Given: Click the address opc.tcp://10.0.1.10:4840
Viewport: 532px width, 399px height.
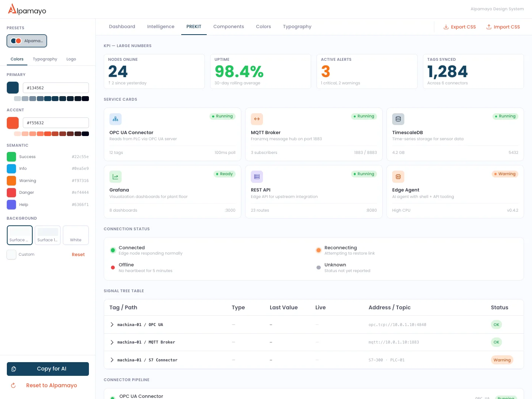Looking at the screenshot, I should coord(397,325).
